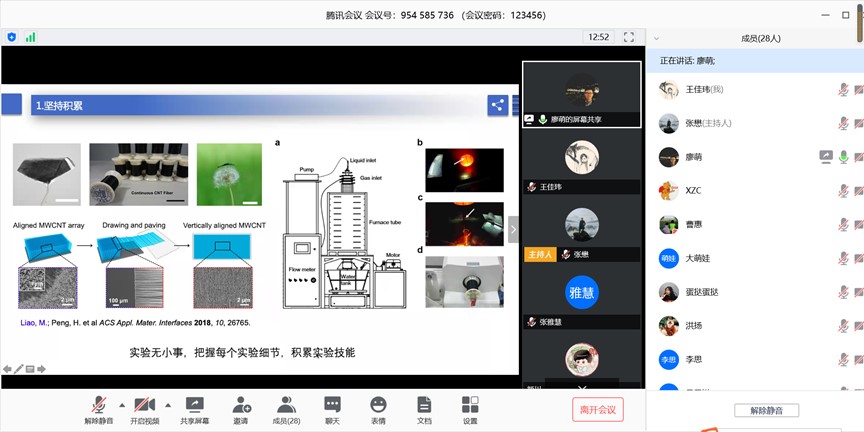The height and width of the screenshot is (432, 864).
Task: Select the pen annotation tool on slide
Action: point(19,369)
